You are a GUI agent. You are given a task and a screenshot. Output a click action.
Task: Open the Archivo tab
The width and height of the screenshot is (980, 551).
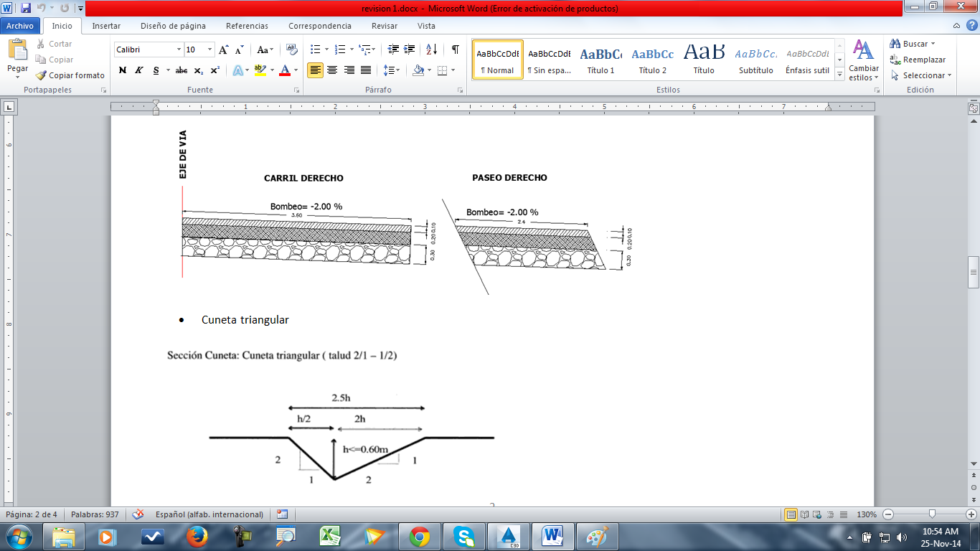[20, 26]
